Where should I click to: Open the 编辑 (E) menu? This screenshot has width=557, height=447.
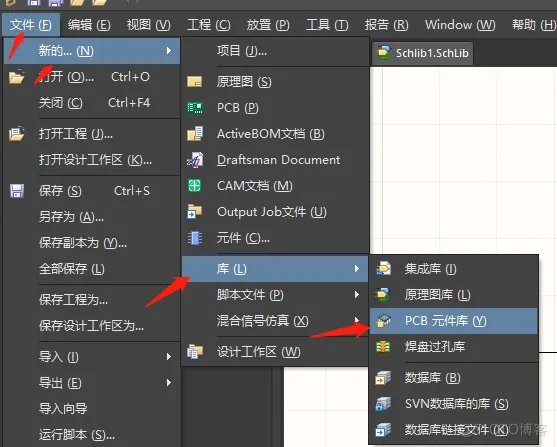(x=89, y=25)
